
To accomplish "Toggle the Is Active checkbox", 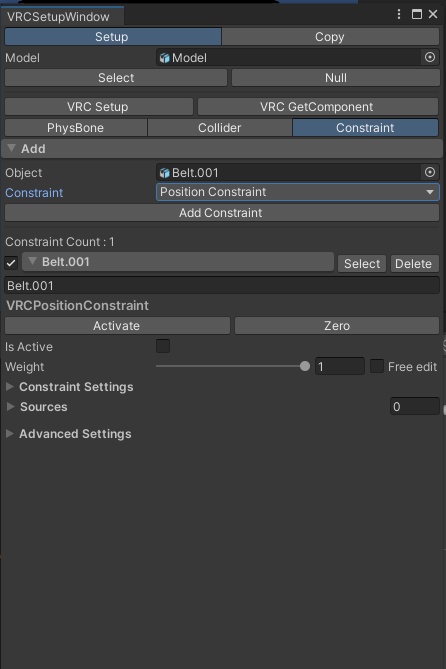I will [x=163, y=346].
